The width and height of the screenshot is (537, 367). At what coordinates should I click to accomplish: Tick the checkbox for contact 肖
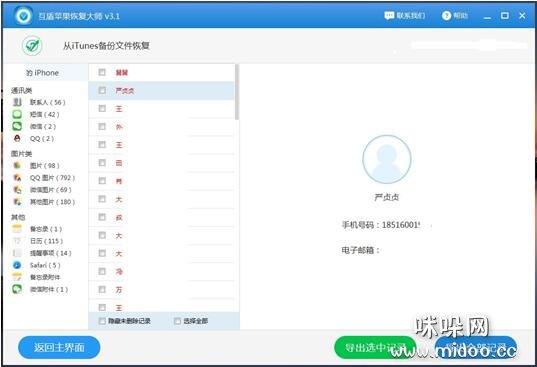102,181
